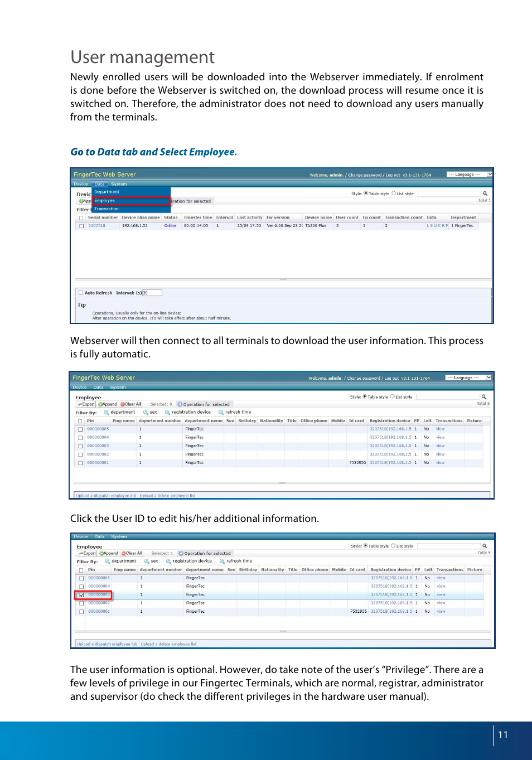532x760 pixels.
Task: Select Table style radio in device list screenshot
Action: pos(366,193)
